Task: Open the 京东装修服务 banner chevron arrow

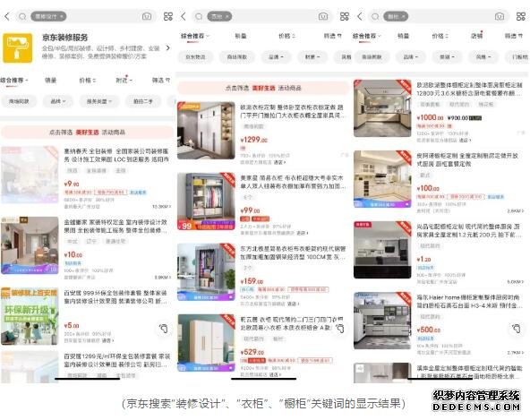Action: [x=168, y=48]
